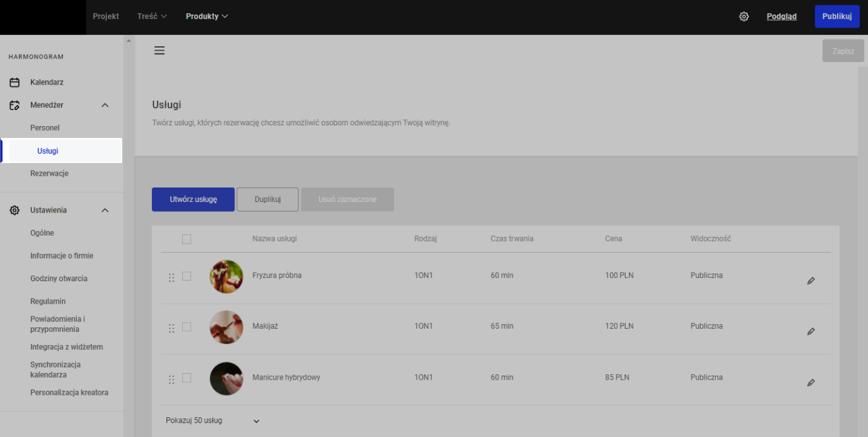Open the Podgląd preview link
868x437 pixels.
[782, 17]
